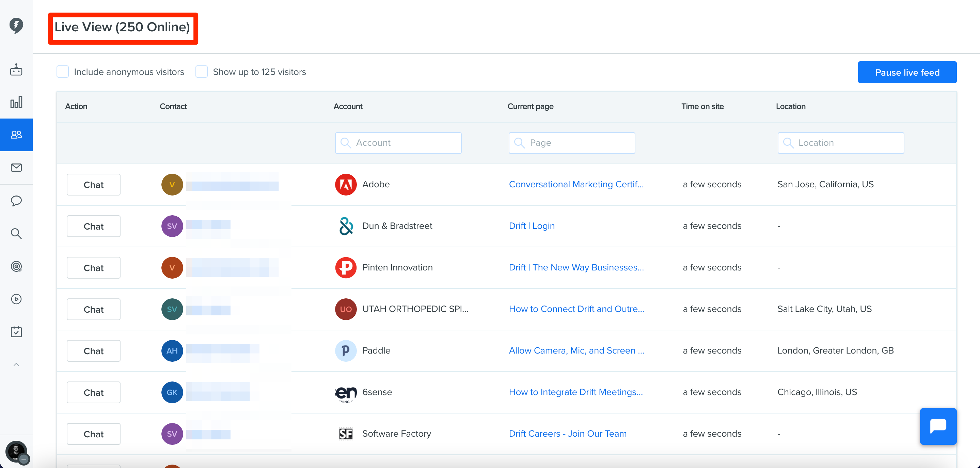Click the Pinten Innovation logo
Image resolution: width=980 pixels, height=468 pixels.
pos(345,267)
